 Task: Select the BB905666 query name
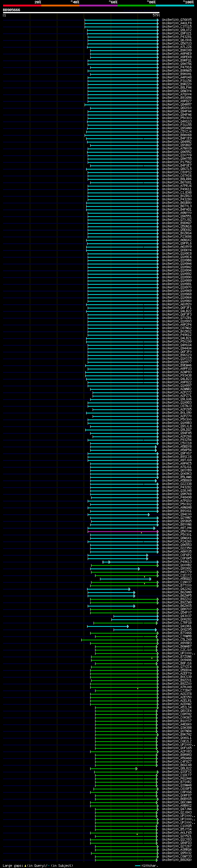coord(11,10)
